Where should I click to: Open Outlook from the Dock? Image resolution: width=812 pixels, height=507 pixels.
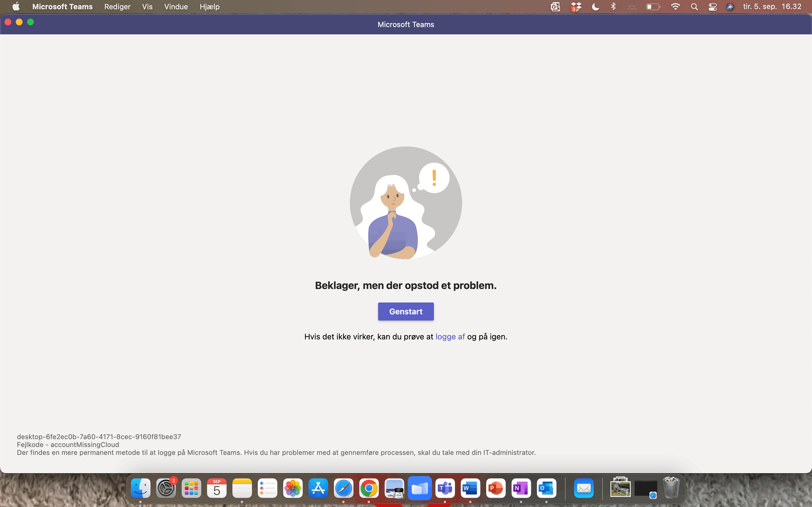(546, 488)
